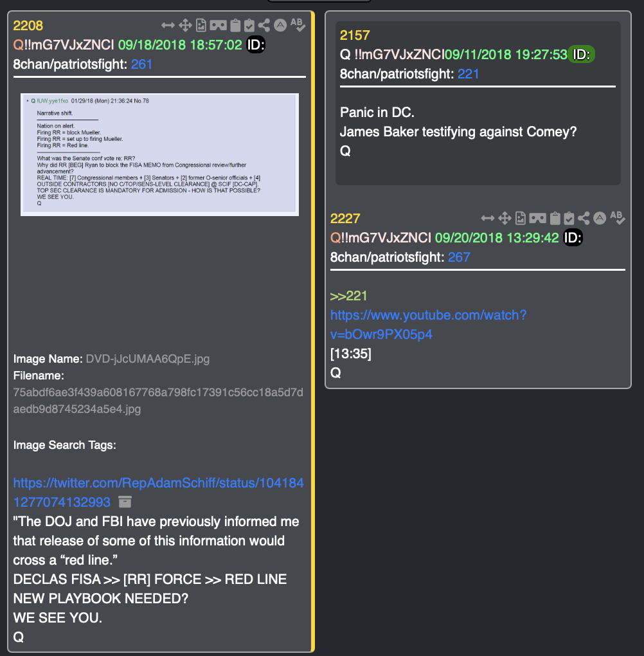Toggle the green ID badge on post 2157
The width and height of the screenshot is (644, 656).
pyautogui.click(x=581, y=55)
